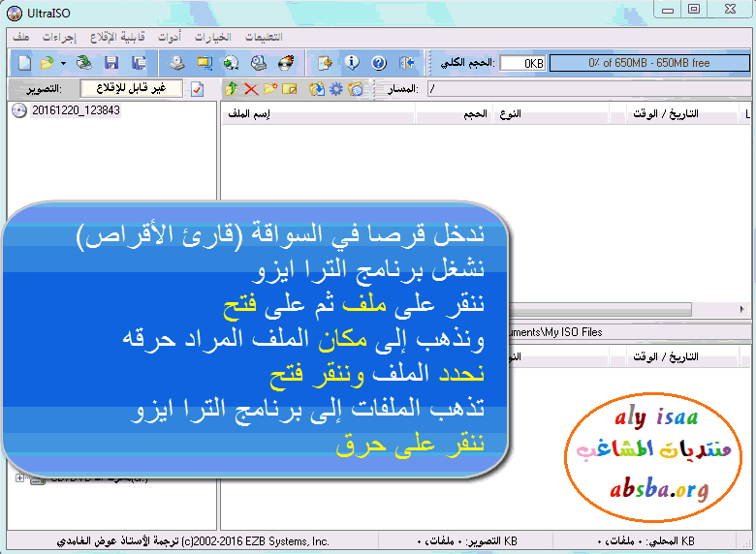Toggle the boot info checkmark icon
Image resolution: width=756 pixels, height=554 pixels.
[x=197, y=89]
